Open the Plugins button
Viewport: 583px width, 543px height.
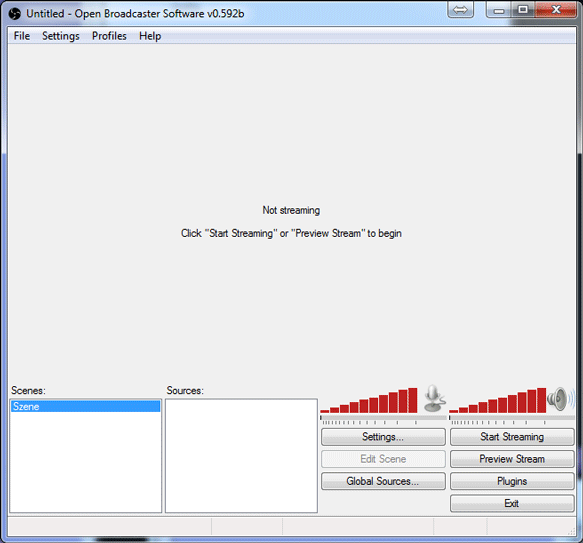pyautogui.click(x=512, y=481)
